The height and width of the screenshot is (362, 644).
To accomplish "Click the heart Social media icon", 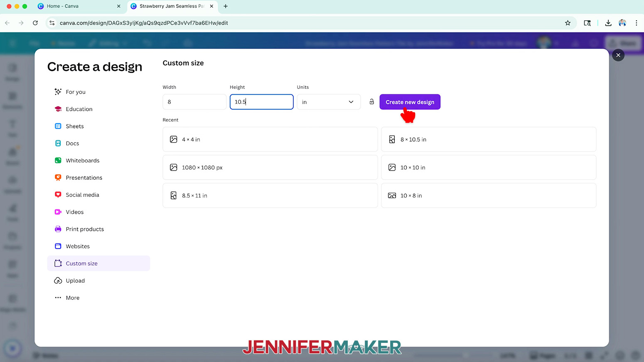I will [58, 195].
